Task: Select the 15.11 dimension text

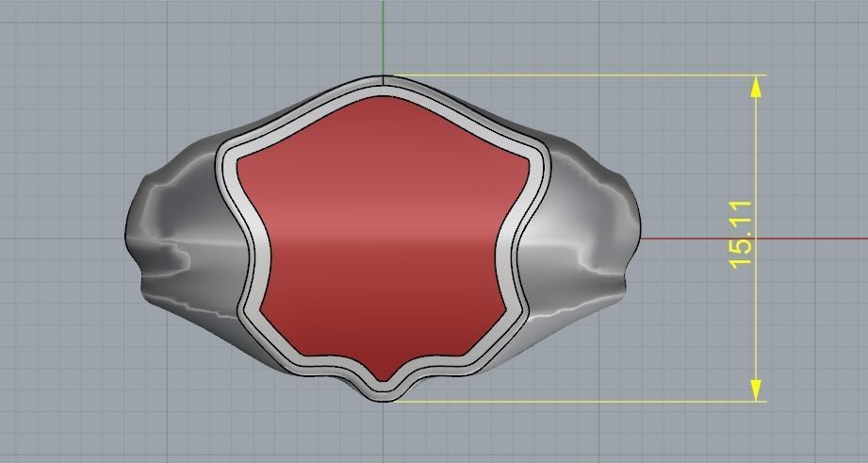Action: [741, 236]
